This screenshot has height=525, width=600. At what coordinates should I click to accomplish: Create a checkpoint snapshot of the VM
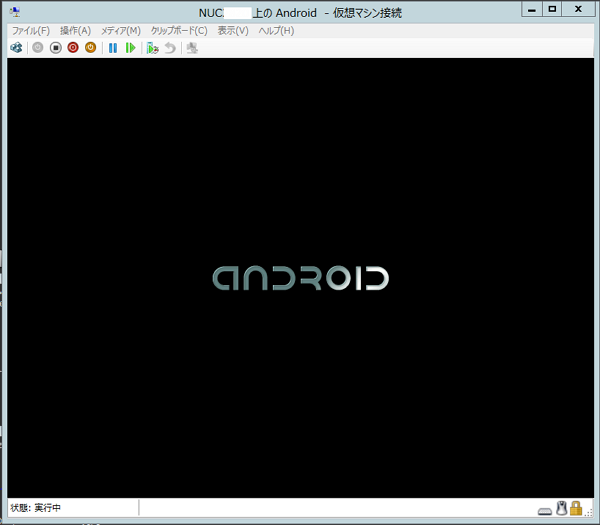[153, 48]
